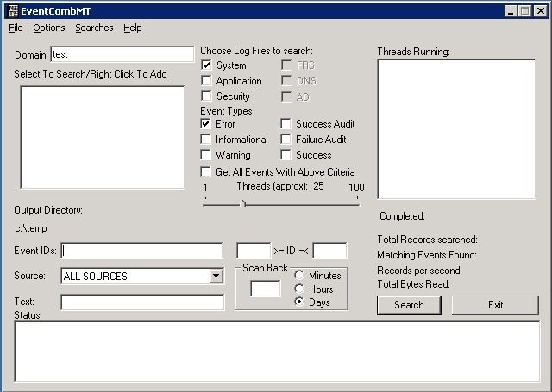Viewport: 552px width, 392px height.
Task: Close the EventCombMT window
Action: [541, 11]
